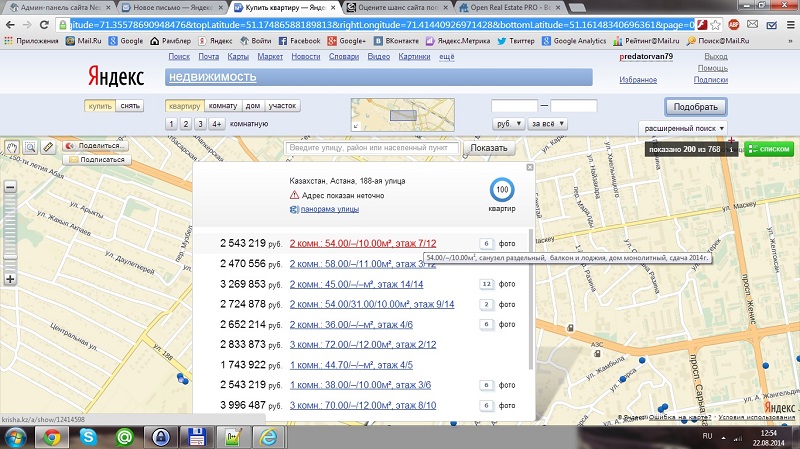Select the hand pan map tool

pos(12,147)
